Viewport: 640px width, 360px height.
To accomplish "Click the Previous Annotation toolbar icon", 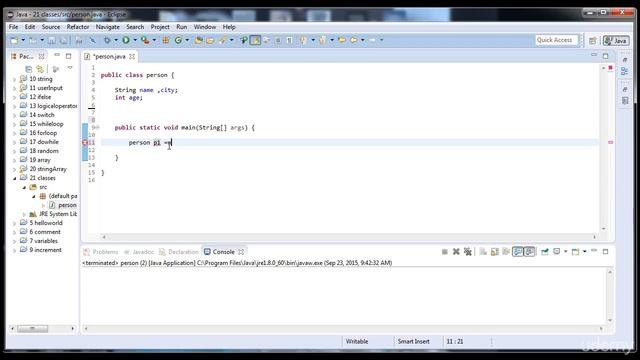I will point(322,40).
